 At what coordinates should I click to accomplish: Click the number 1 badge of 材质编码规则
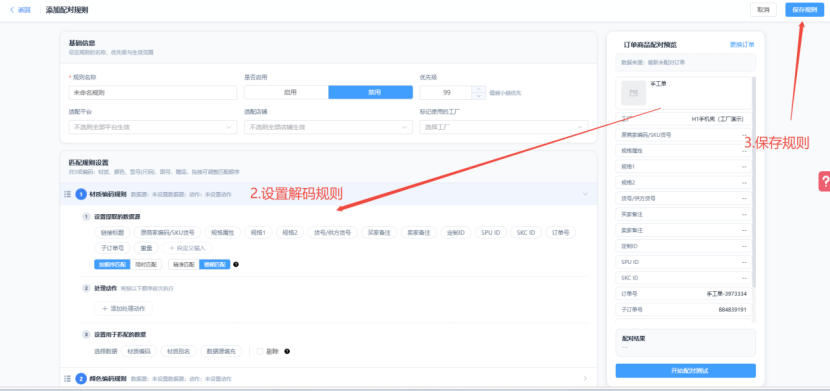click(x=81, y=194)
